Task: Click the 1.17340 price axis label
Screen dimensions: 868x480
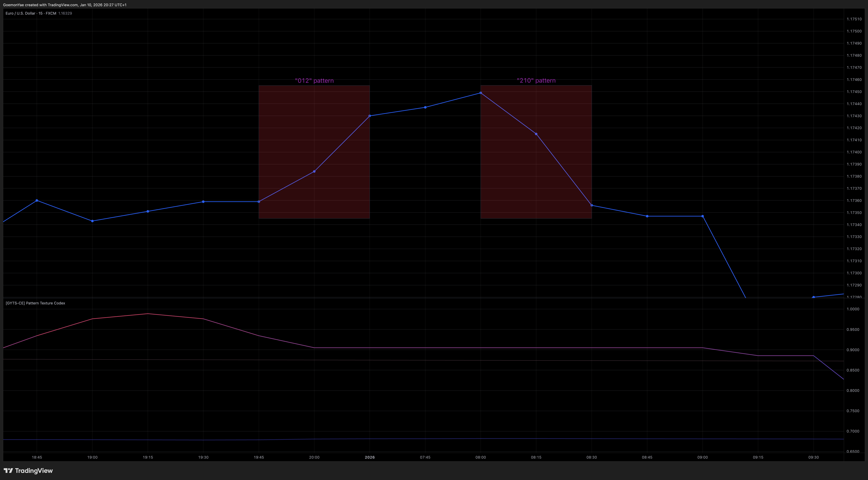Action: pyautogui.click(x=854, y=225)
